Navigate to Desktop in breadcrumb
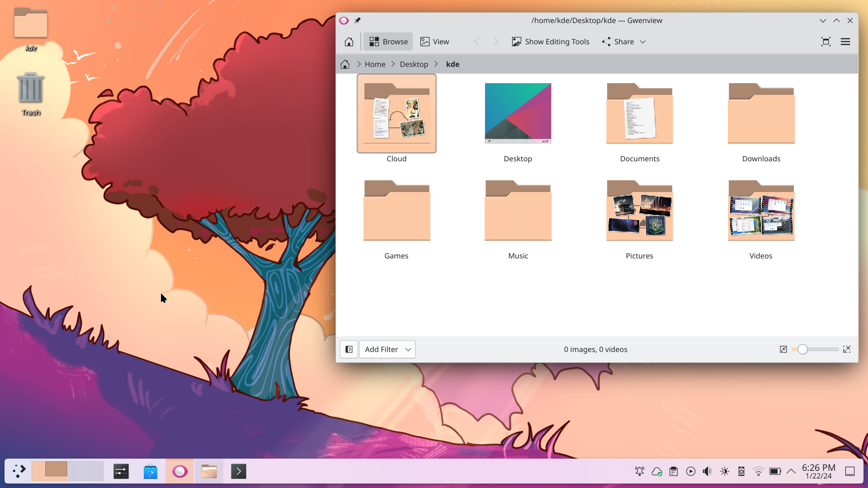 pyautogui.click(x=414, y=64)
